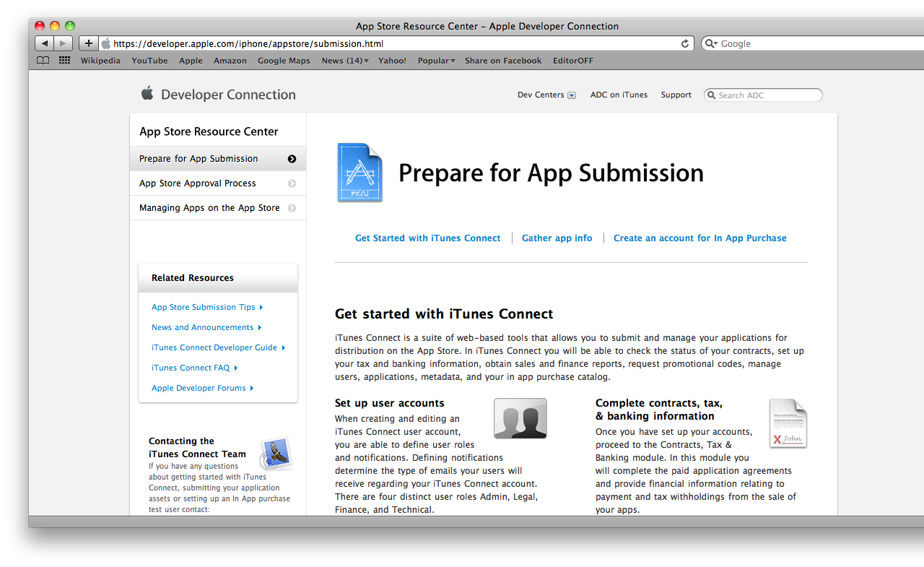The height and width of the screenshot is (567, 924).
Task: Click the Apple logo beside Developer Connection
Action: click(x=147, y=93)
